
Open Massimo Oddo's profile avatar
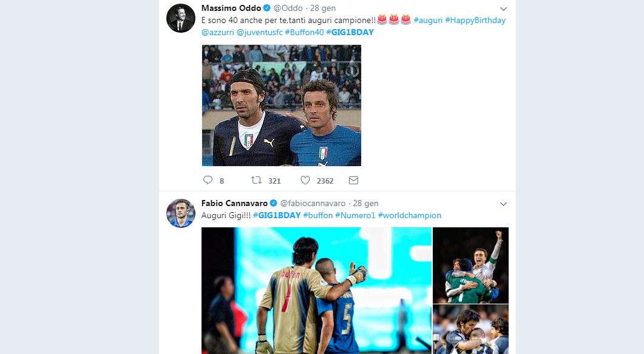[x=181, y=18]
